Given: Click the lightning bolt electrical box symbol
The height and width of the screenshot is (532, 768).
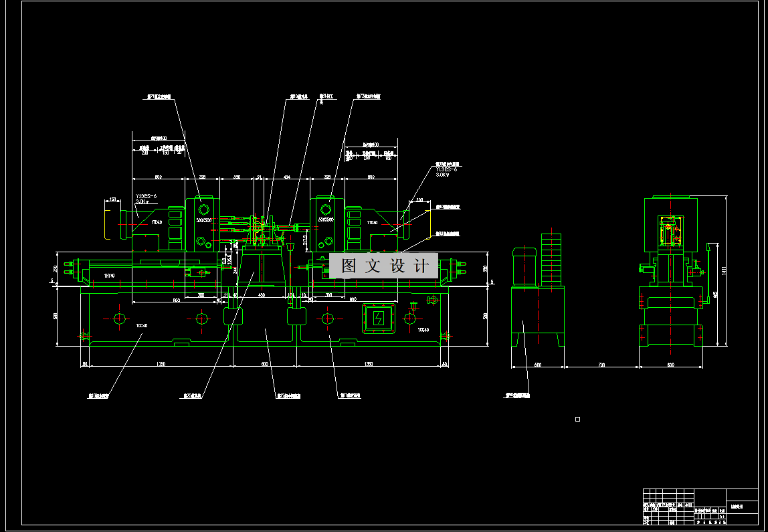Looking at the screenshot, I should point(377,319).
